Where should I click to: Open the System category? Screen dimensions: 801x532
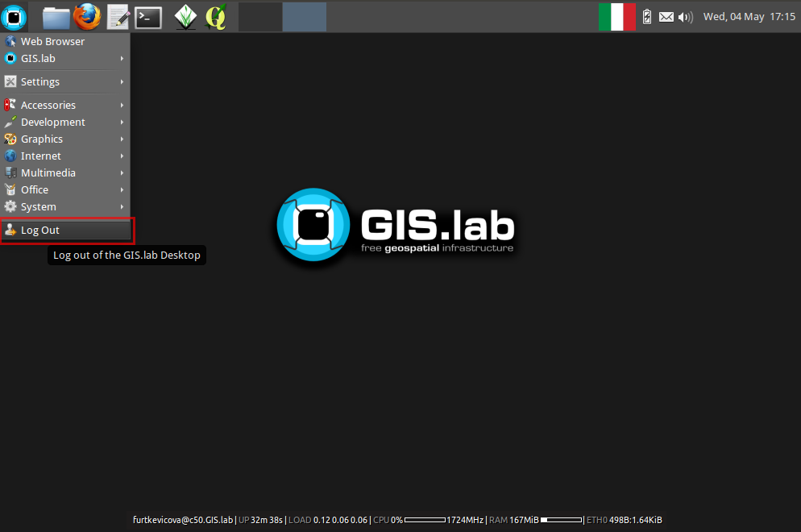click(65, 206)
